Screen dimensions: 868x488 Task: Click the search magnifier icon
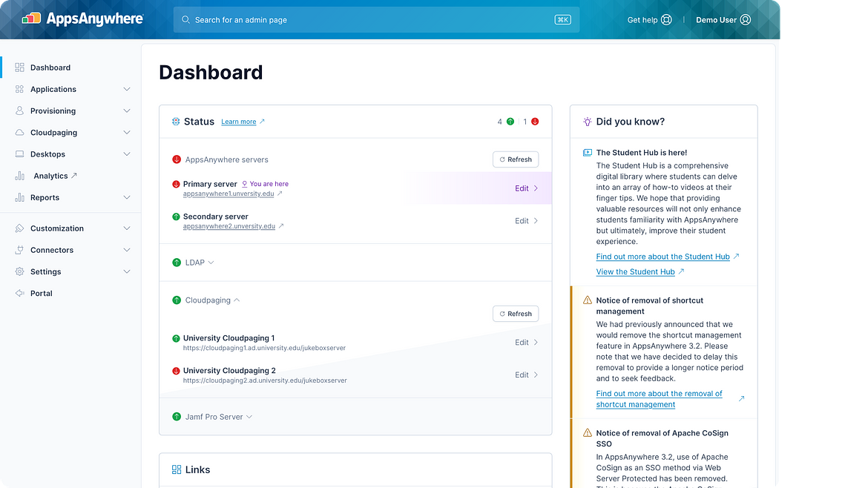pyautogui.click(x=185, y=19)
